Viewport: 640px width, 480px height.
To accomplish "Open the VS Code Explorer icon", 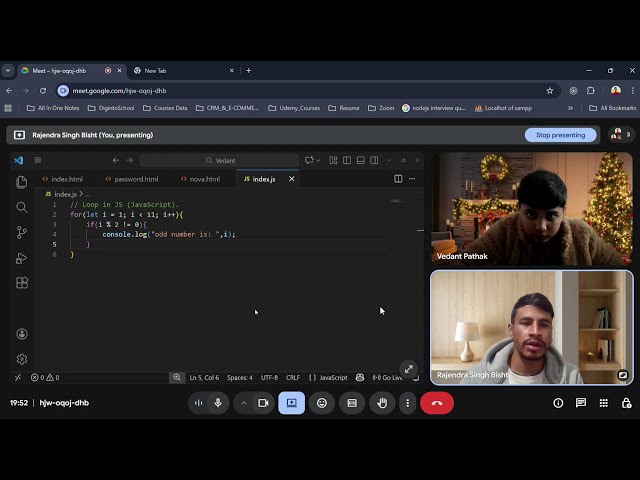I will pos(22,182).
